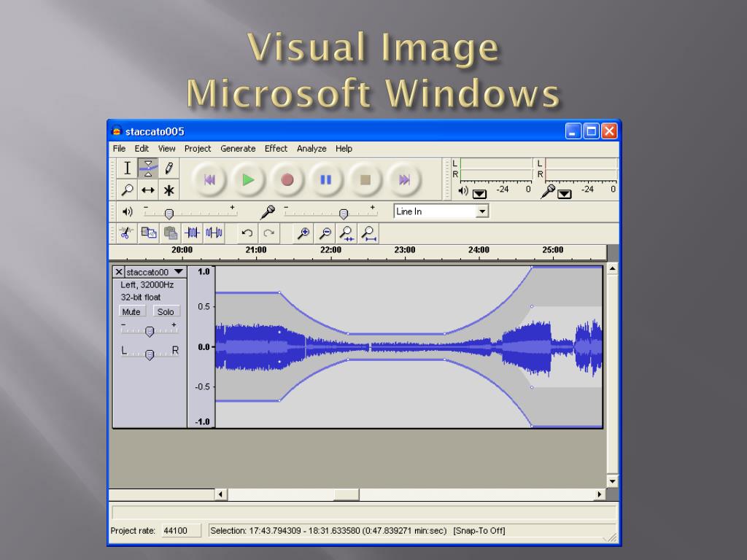The width and height of the screenshot is (747, 560).
Task: Click the [Snap-To Off] status text
Action: click(x=479, y=531)
